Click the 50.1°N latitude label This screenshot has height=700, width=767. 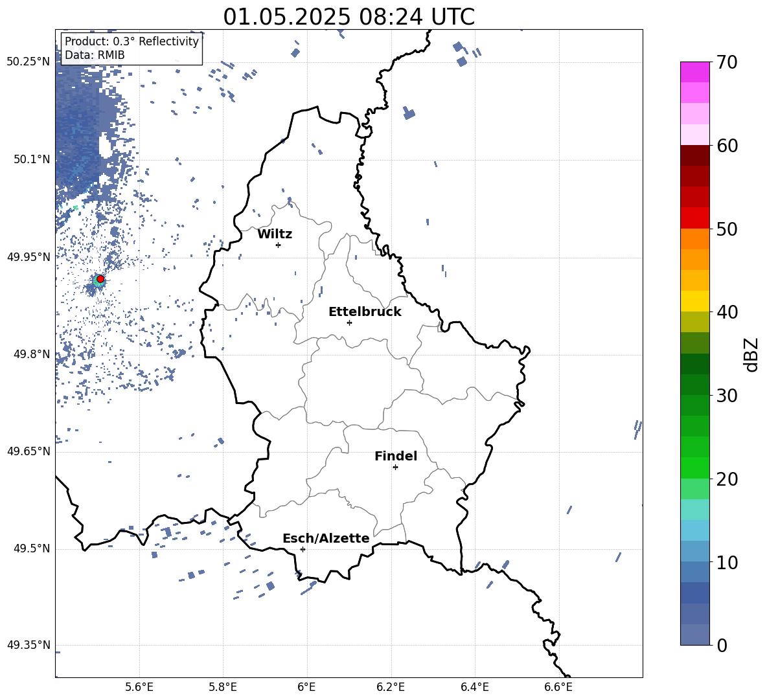point(32,159)
